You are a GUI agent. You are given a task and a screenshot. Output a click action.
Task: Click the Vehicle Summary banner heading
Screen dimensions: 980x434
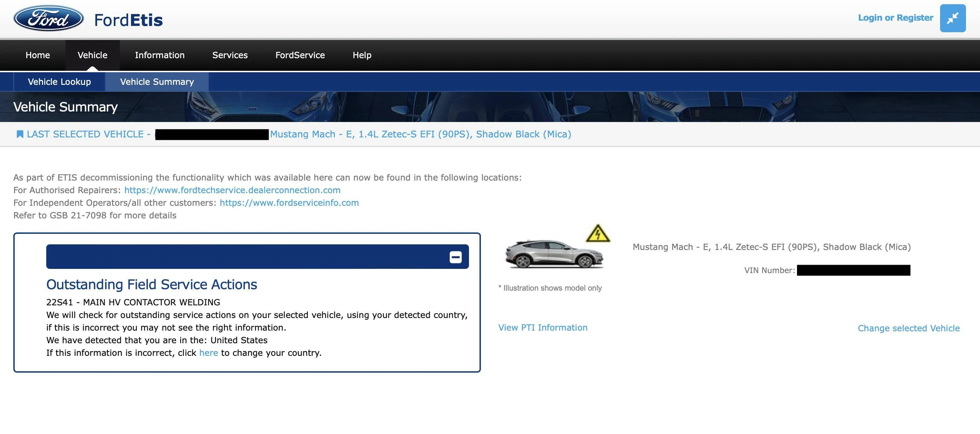tap(65, 107)
